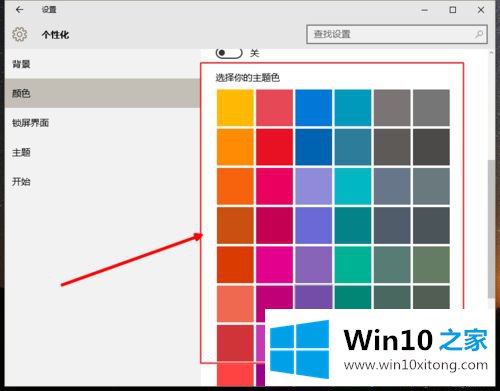Pick the yellow gold swatch in top row
500x391 pixels.
point(235,108)
